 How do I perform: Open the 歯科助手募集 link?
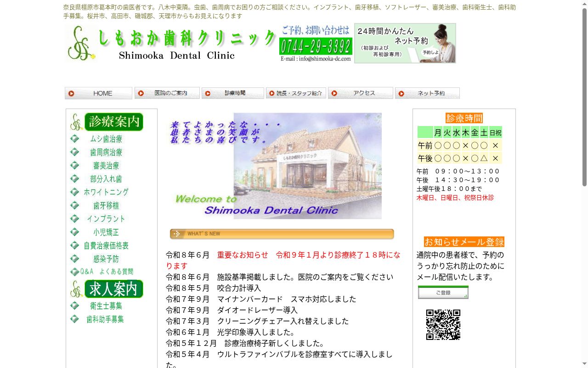105,319
